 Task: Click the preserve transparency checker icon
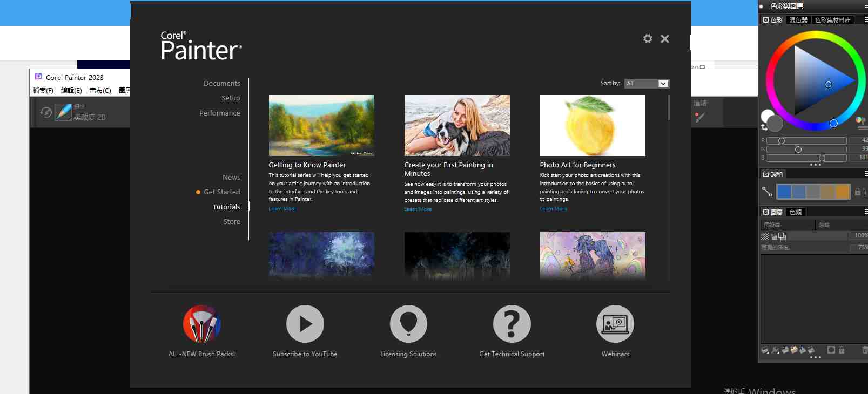pos(765,236)
